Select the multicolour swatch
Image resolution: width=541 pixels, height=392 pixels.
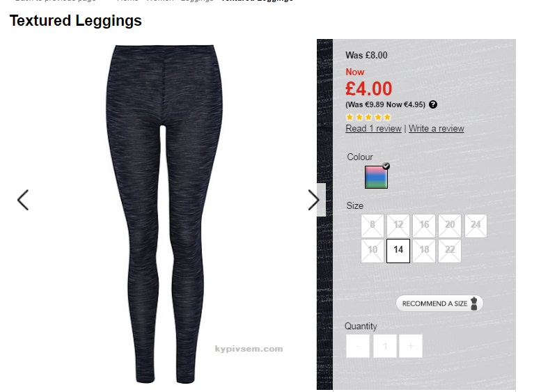pyautogui.click(x=376, y=177)
